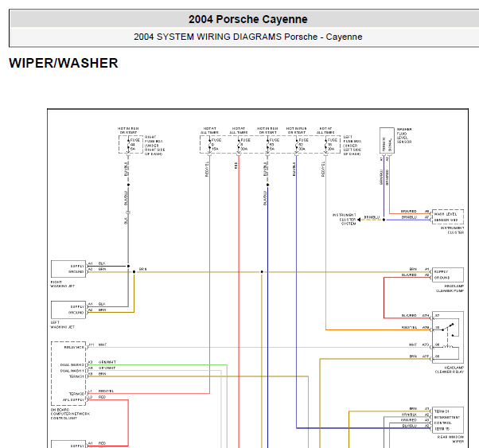Select Fuse 53 5A in left fuse box
This screenshot has height=448, width=479.
[x=271, y=144]
